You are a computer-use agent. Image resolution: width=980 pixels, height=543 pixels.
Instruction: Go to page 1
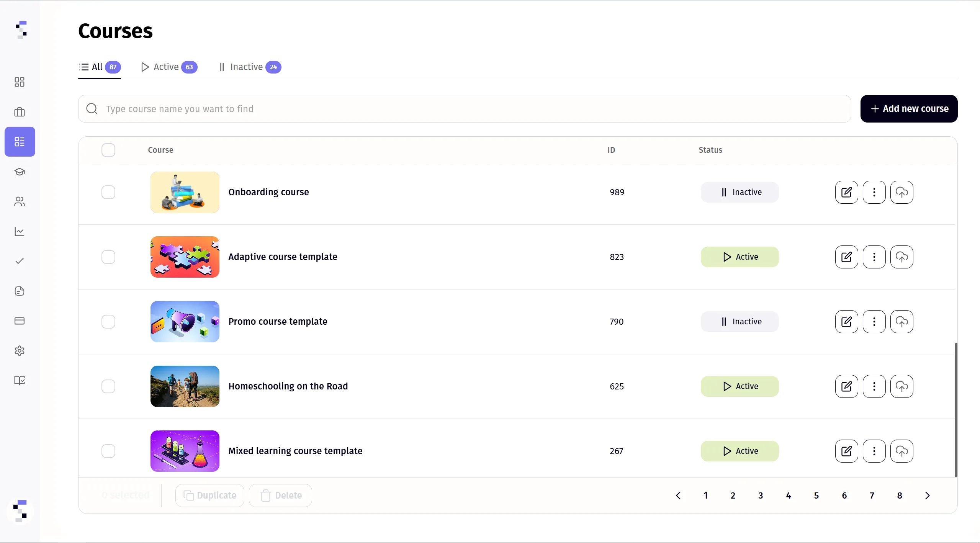(705, 496)
